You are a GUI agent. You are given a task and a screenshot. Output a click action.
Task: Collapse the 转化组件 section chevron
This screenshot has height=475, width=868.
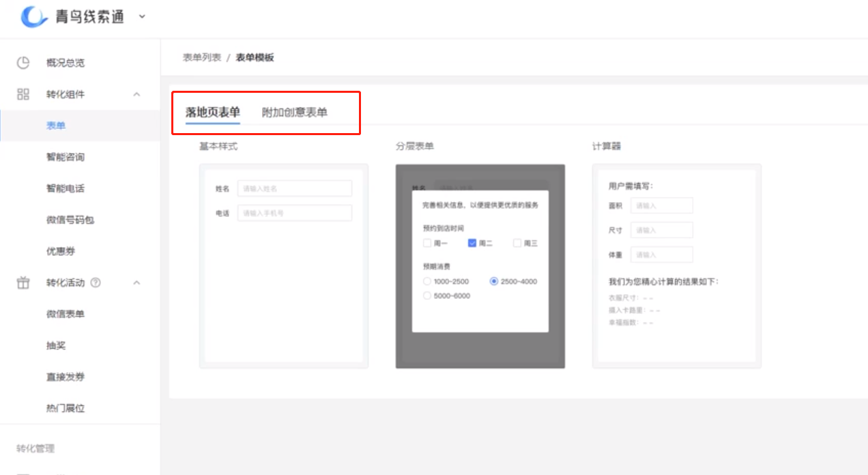click(136, 94)
